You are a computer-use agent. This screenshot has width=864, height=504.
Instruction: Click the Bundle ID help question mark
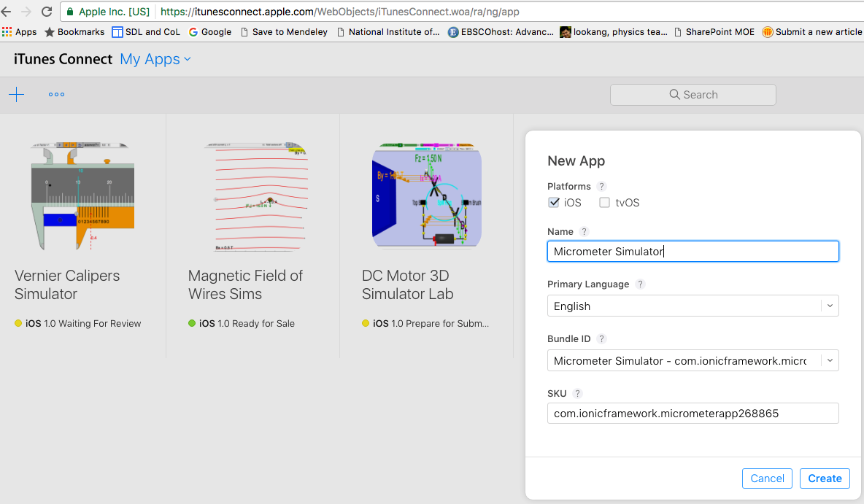(x=602, y=338)
